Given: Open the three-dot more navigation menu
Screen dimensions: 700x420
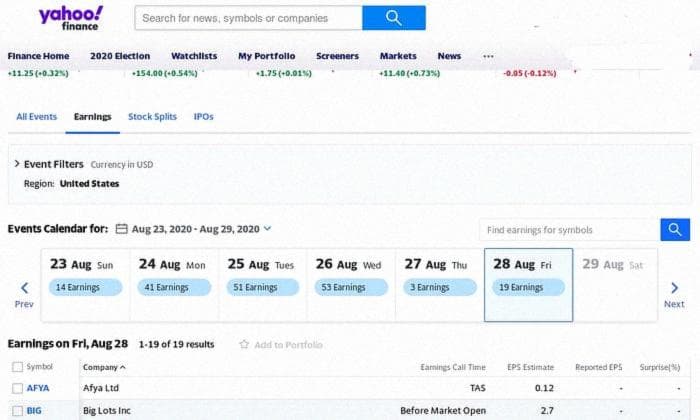Looking at the screenshot, I should (x=488, y=56).
